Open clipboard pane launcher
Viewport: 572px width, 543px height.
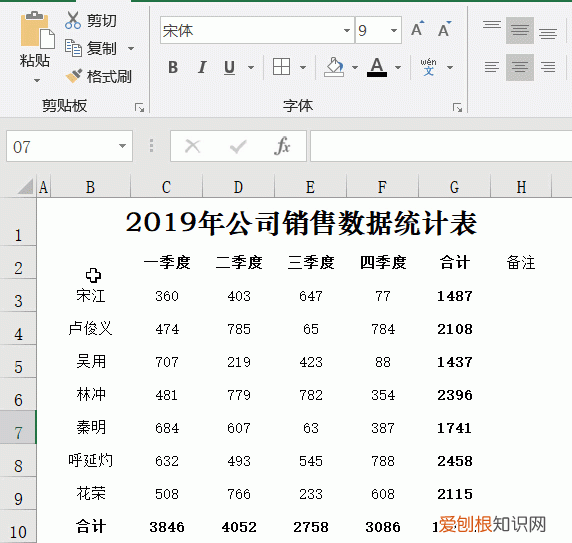pyautogui.click(x=139, y=107)
